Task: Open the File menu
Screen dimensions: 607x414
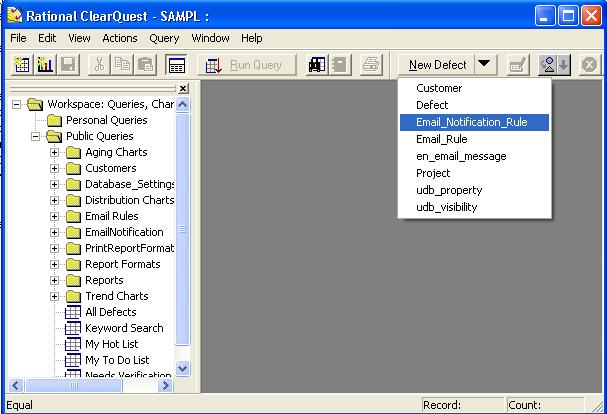Action: pyautogui.click(x=18, y=38)
